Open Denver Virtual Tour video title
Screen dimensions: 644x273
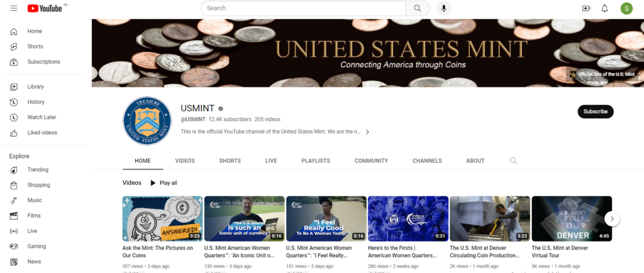point(560,252)
